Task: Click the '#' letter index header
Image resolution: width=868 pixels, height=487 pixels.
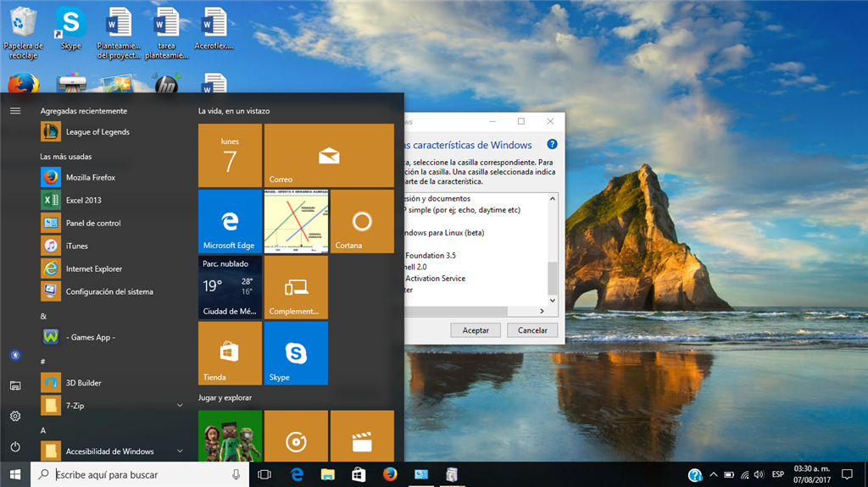Action: (x=43, y=361)
